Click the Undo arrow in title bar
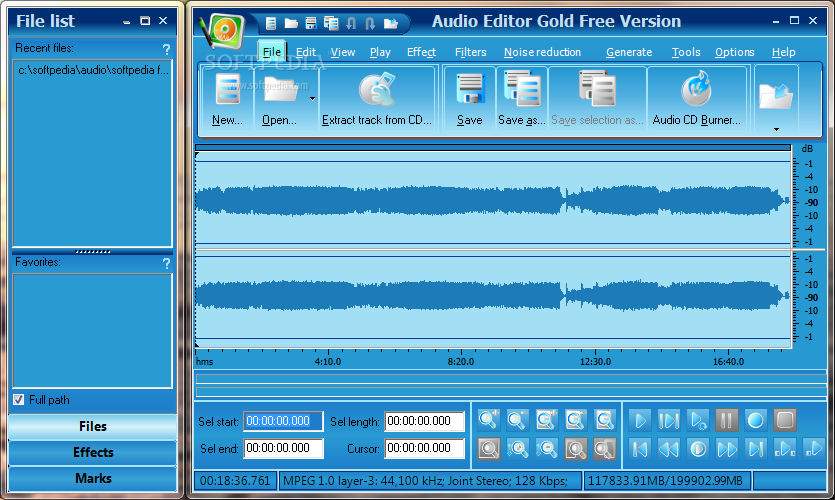This screenshot has height=500, width=835. click(351, 23)
